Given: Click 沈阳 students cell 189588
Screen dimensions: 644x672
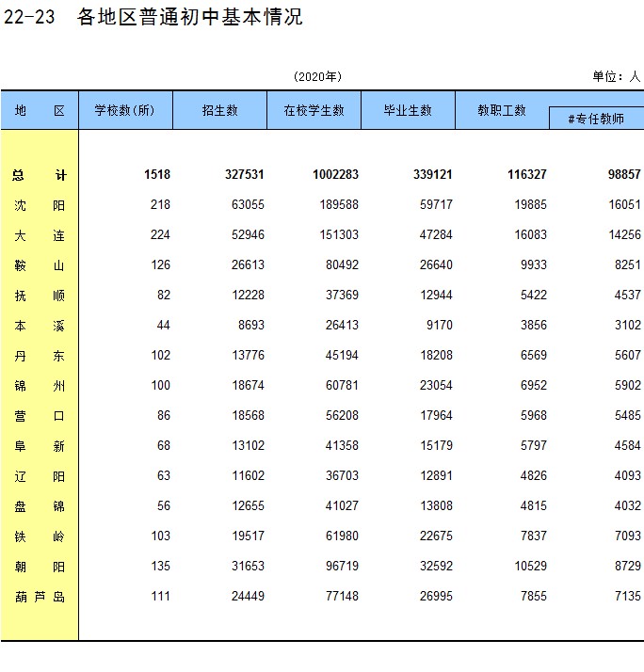Looking at the screenshot, I should coord(339,204).
